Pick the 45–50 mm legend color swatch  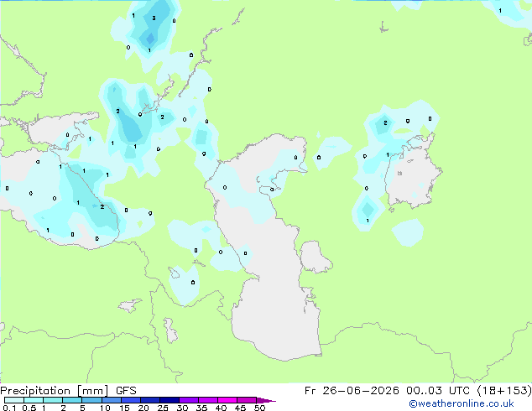(247, 400)
